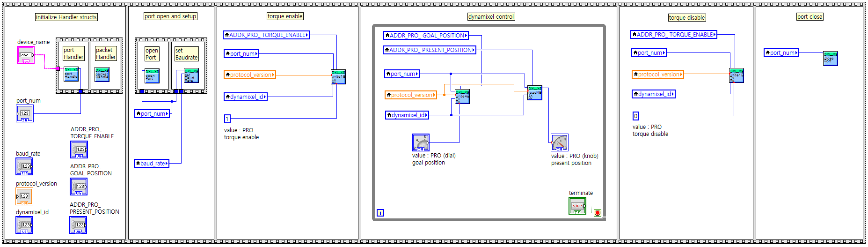Viewport: 868px width, 247px height.
Task: Select the protocol_version local variable in the torque disable frame
Action: 658,74
